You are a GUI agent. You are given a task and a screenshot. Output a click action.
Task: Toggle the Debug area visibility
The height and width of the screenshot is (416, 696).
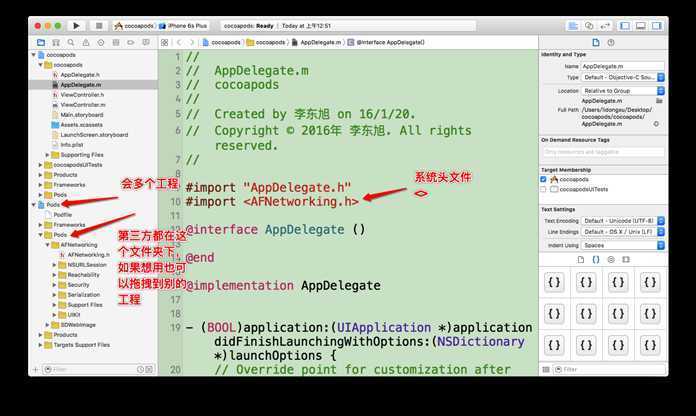641,26
